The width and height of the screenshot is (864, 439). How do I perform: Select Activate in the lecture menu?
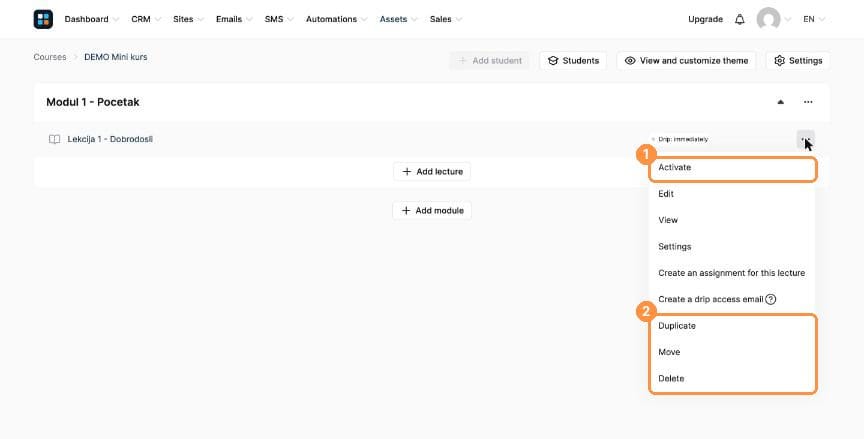pos(732,167)
